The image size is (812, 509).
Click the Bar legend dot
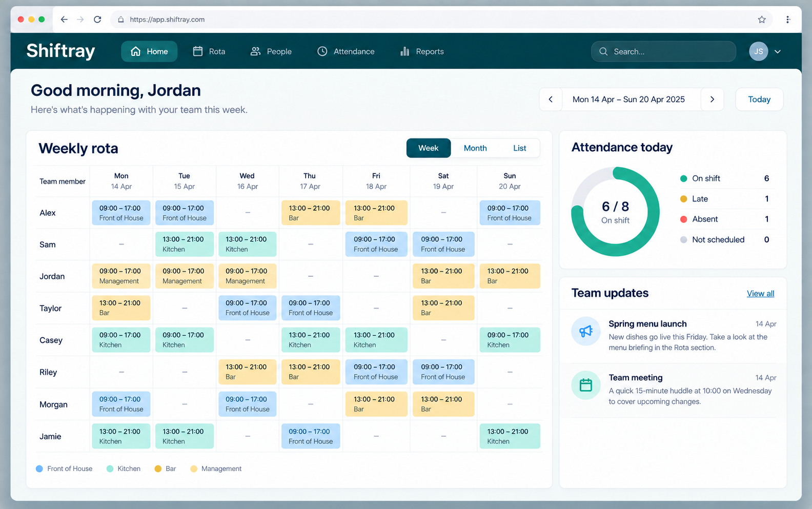(158, 469)
